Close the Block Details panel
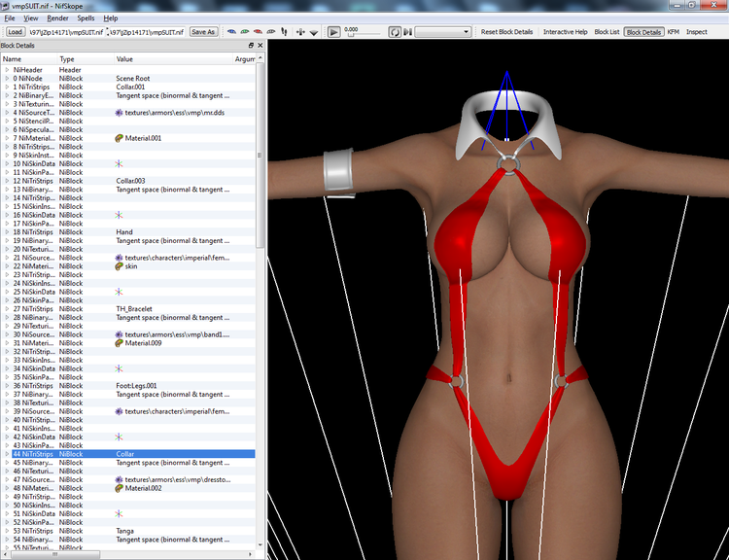The width and height of the screenshot is (729, 560). click(x=260, y=46)
